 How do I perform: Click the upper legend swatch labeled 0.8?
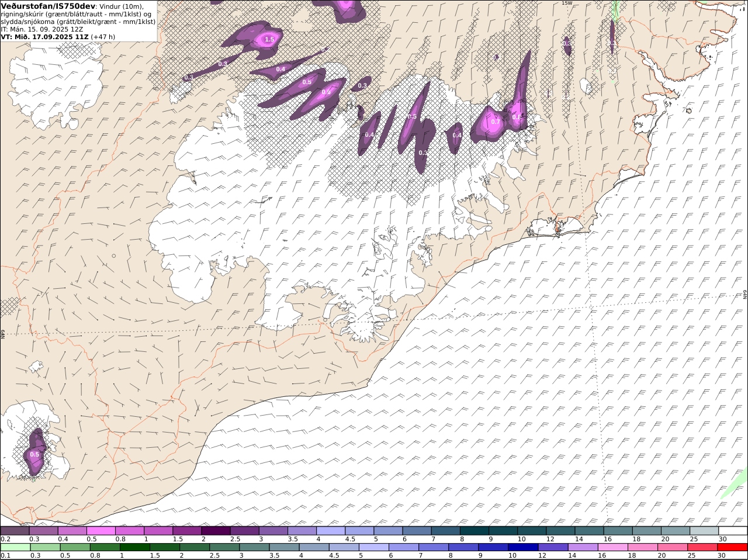[130, 531]
